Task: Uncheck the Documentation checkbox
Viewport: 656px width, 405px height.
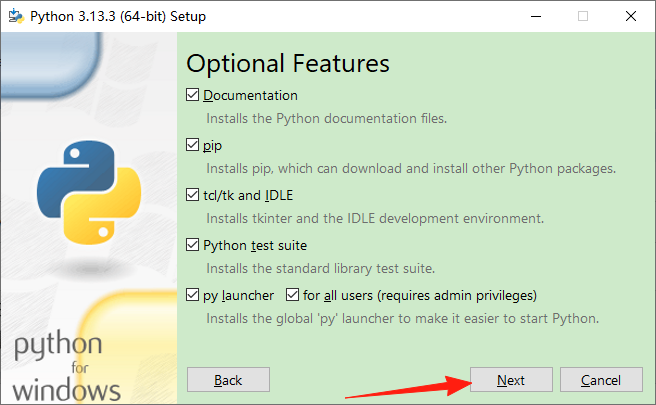Action: 193,96
